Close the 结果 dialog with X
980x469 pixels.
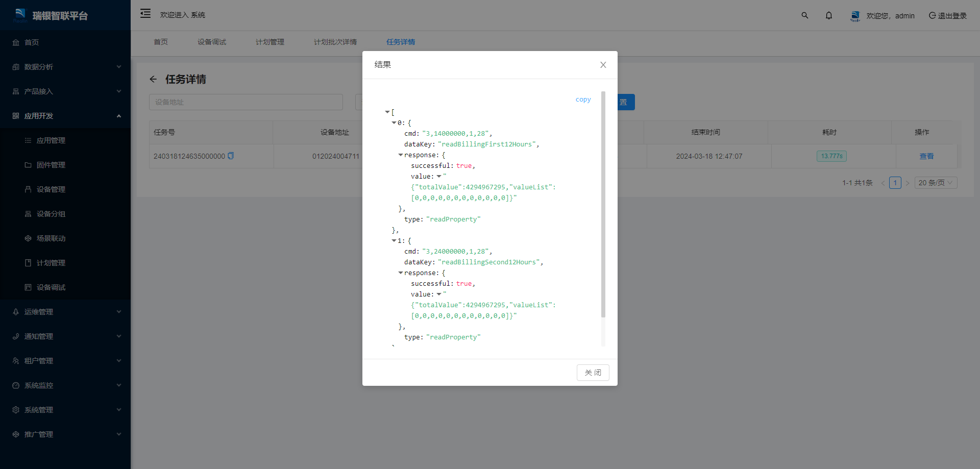(603, 65)
